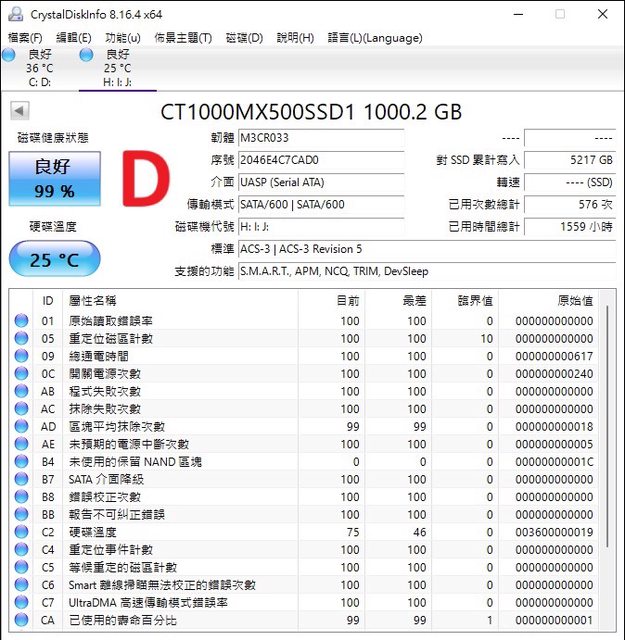Click the 25 °C temperature button
Image resolution: width=625 pixels, height=640 pixels.
pyautogui.click(x=54, y=260)
